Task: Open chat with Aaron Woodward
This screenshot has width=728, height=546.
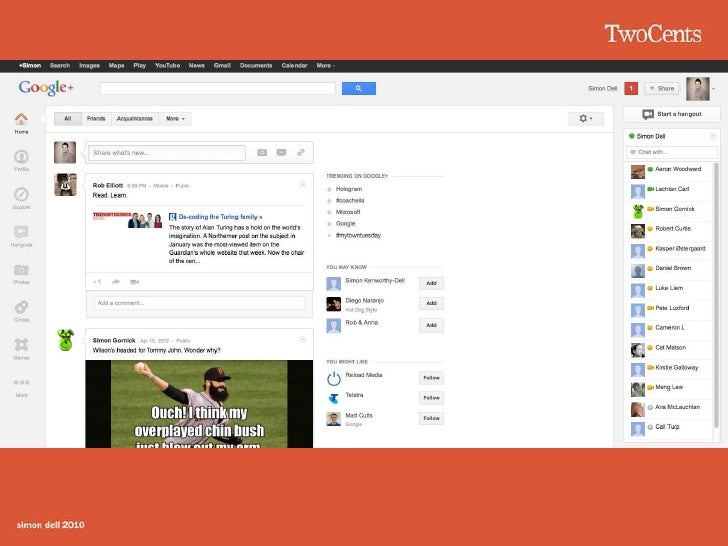Action: point(671,171)
